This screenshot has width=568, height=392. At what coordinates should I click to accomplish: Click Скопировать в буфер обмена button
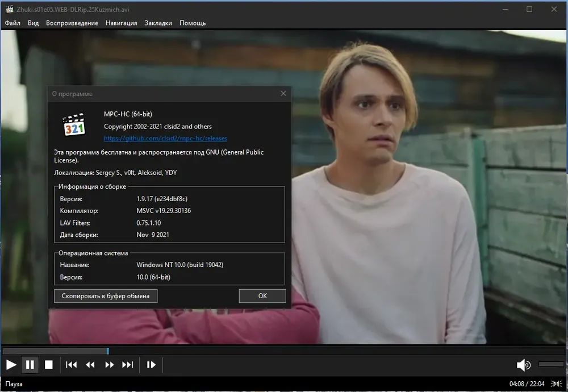click(x=106, y=296)
